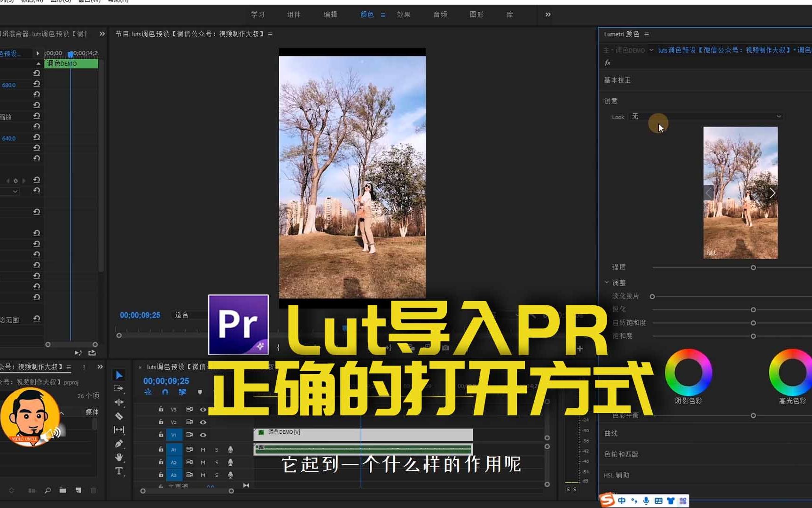
Task: Toggle nest sequence insert icon in timeline
Action: click(148, 392)
